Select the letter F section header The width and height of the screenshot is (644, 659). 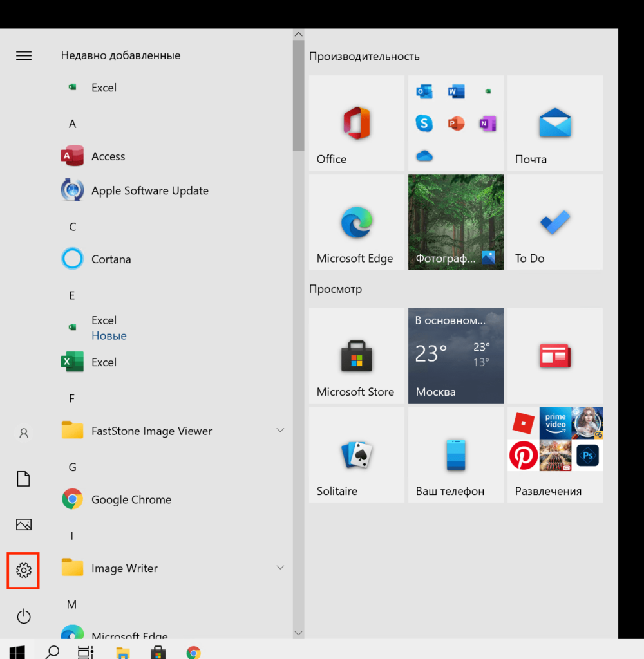(x=72, y=398)
